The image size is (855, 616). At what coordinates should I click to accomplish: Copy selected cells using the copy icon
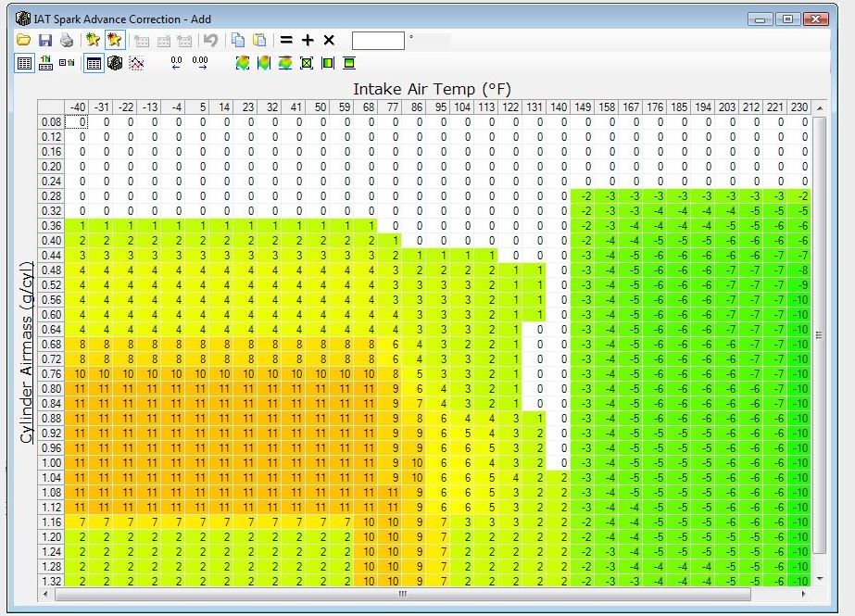[238, 40]
